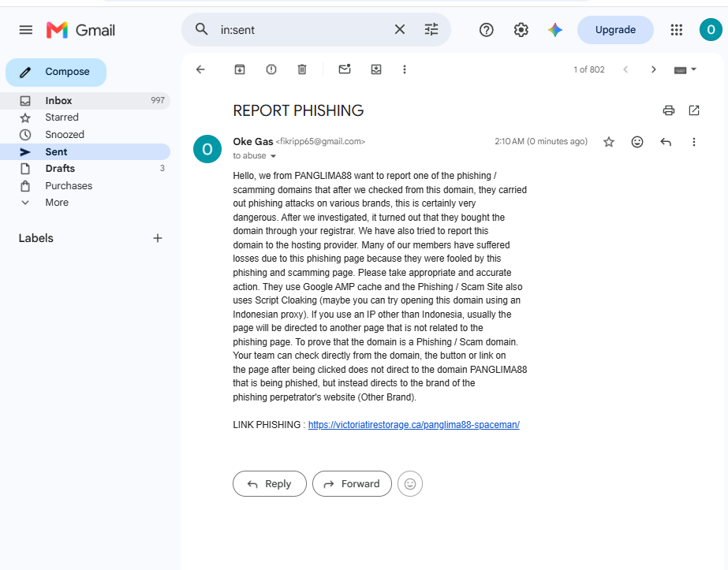Open the Google apps grid

pos(677,30)
